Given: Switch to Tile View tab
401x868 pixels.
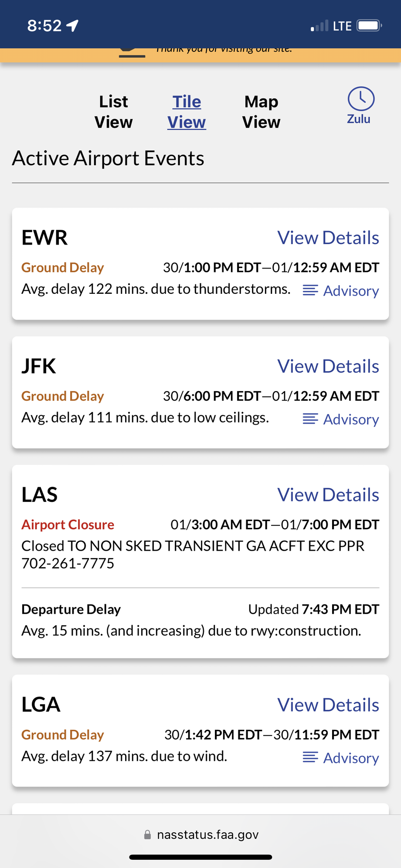Looking at the screenshot, I should point(187,112).
